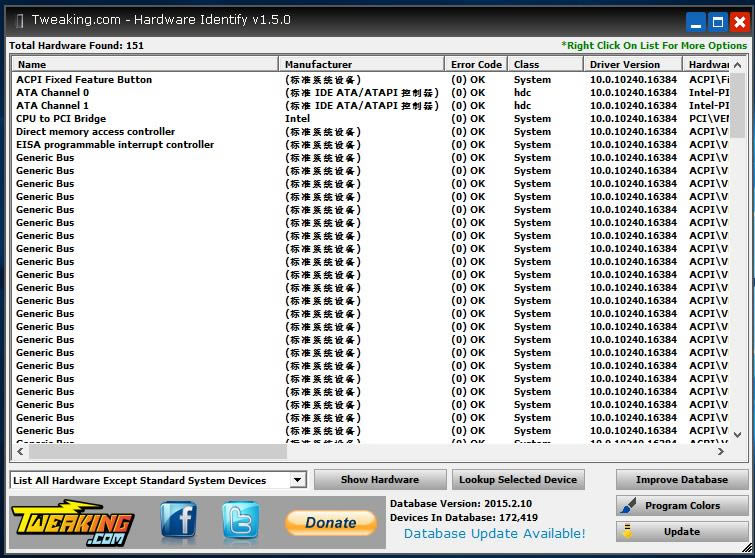Click hdc class cell of ATA Channel 0
755x558 pixels.
(522, 92)
